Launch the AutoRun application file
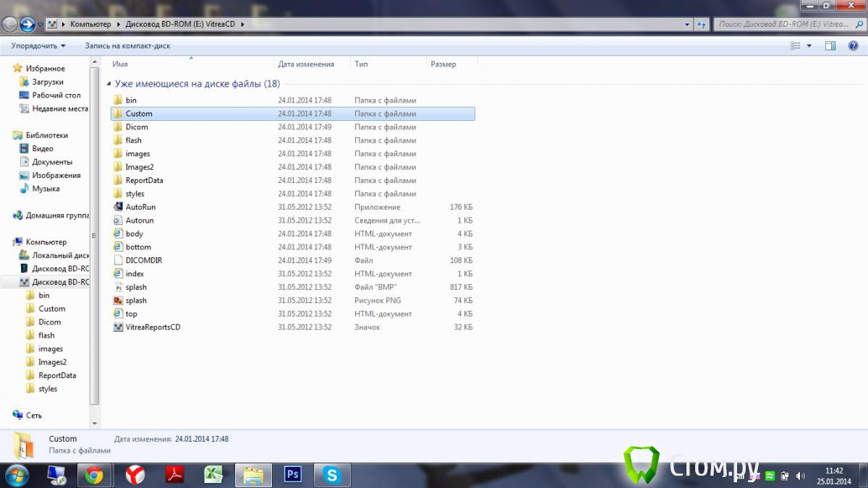The height and width of the screenshot is (488, 868). point(140,207)
